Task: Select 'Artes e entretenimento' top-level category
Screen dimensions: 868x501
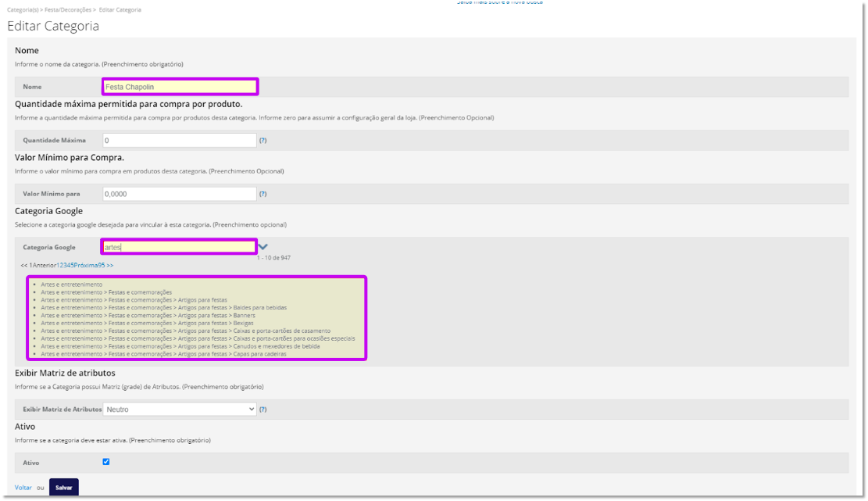Action: click(x=72, y=284)
